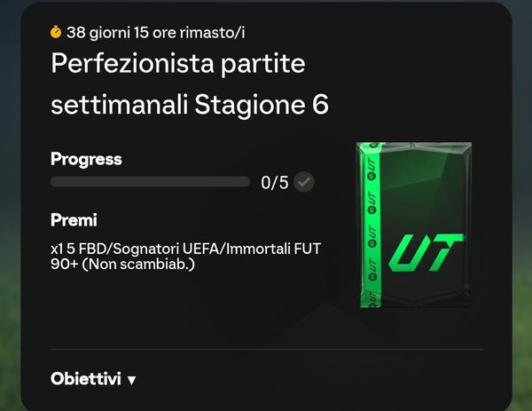The height and width of the screenshot is (411, 532).
Task: Open the reward pack thumbnail image
Action: pos(413,225)
